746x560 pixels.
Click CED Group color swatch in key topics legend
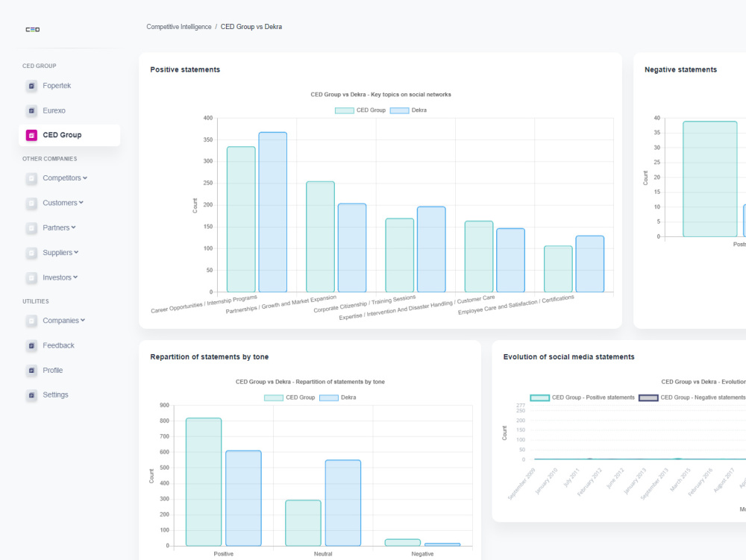click(x=345, y=110)
